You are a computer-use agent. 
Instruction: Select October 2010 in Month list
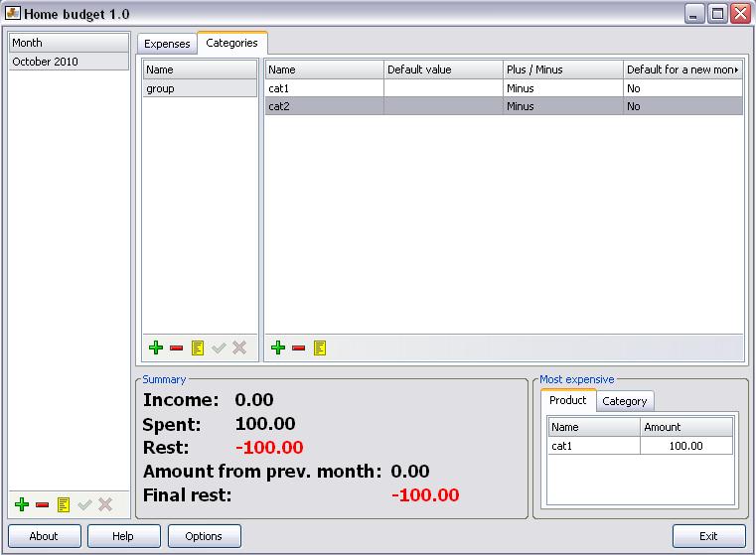70,62
